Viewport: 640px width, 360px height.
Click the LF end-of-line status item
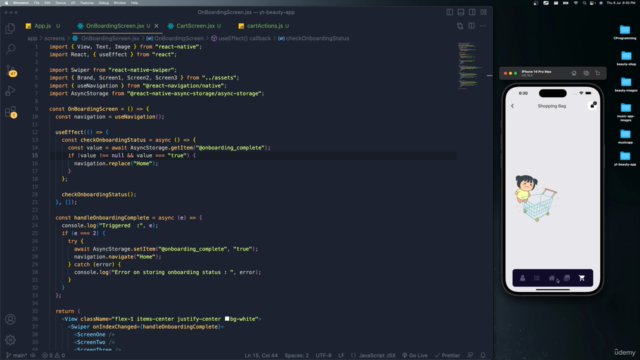[341, 356]
